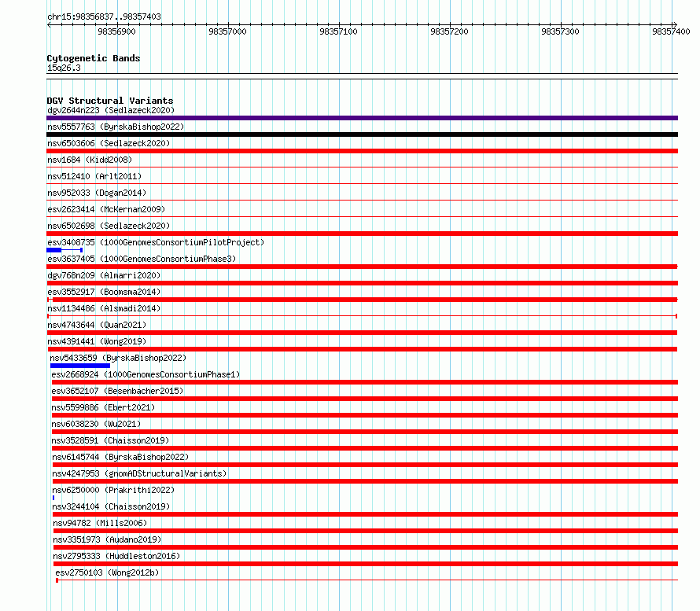Viewport: 700px width, 611px height.
Task: Select nsv3244104 (Chaisson2019) label
Action: pos(111,506)
